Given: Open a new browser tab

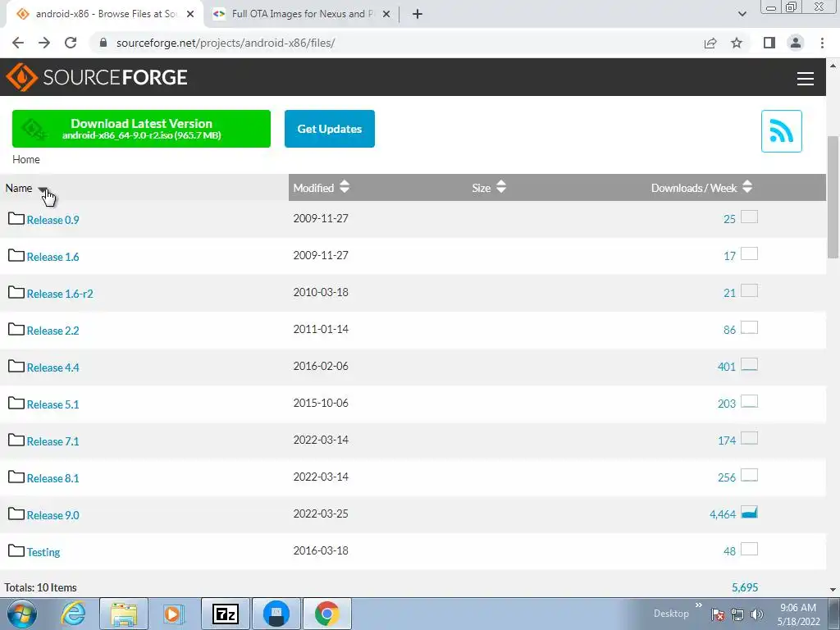Looking at the screenshot, I should point(418,14).
